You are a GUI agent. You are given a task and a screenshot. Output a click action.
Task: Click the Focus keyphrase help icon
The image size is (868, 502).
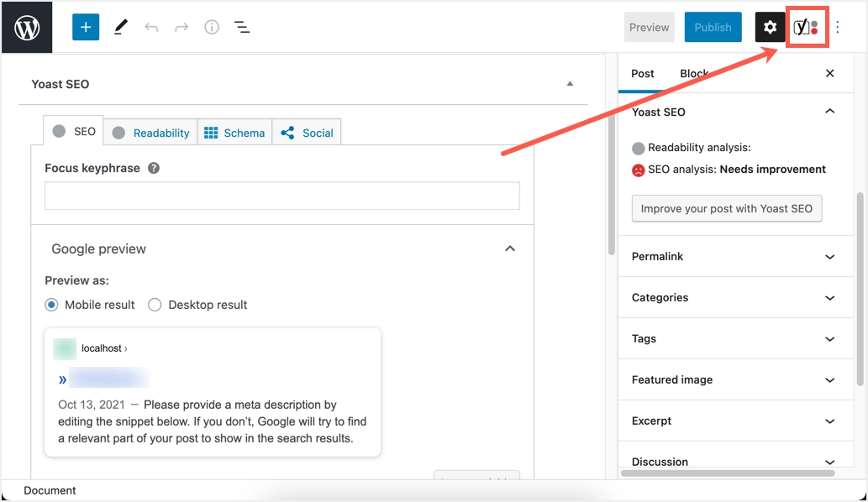(x=154, y=168)
